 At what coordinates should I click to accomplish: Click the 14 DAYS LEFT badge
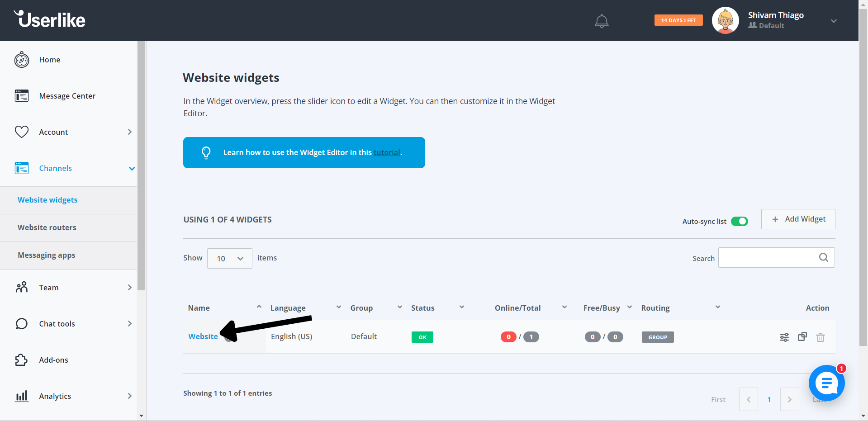click(x=678, y=20)
